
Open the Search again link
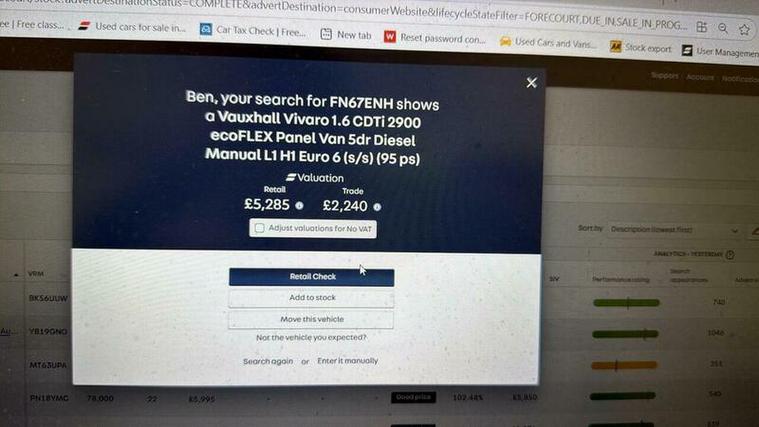click(x=268, y=361)
